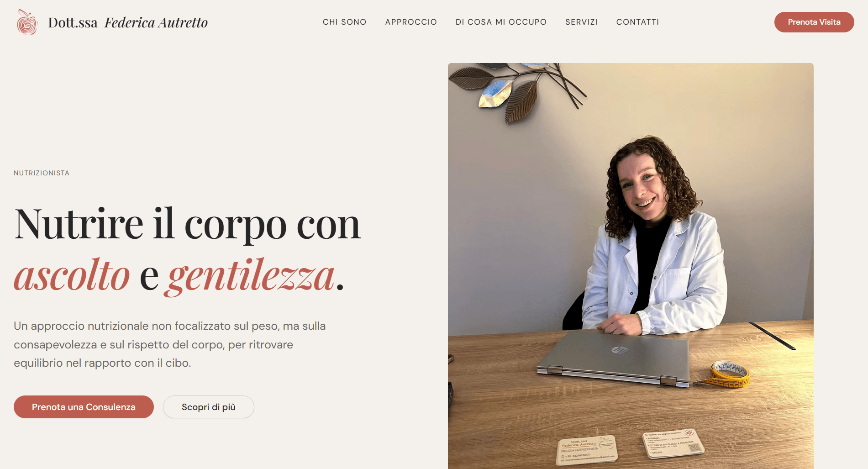Viewport: 868px width, 469px height.
Task: Open the SERVIZI navigation link
Action: [x=581, y=22]
